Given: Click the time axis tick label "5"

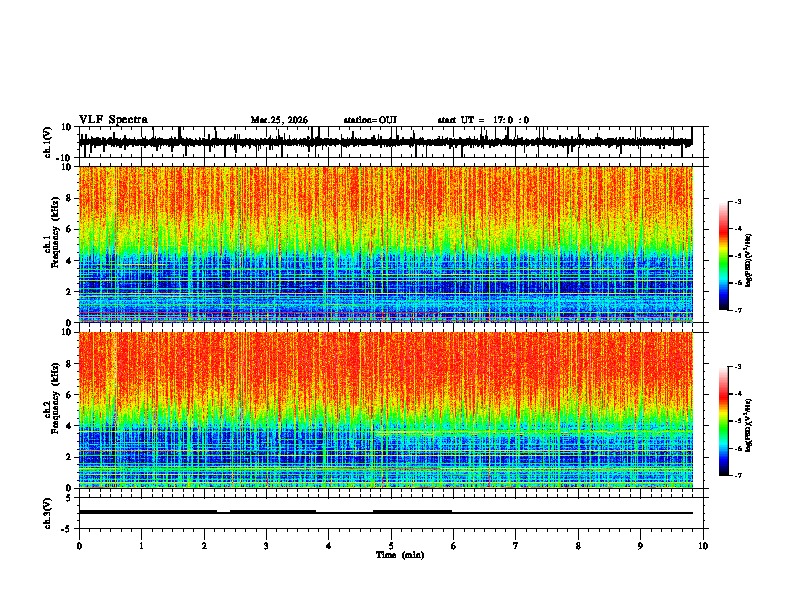Looking at the screenshot, I should tap(391, 546).
